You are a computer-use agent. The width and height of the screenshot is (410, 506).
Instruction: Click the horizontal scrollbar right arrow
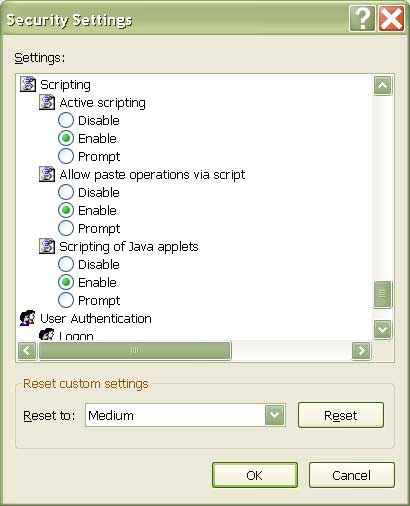[x=361, y=351]
